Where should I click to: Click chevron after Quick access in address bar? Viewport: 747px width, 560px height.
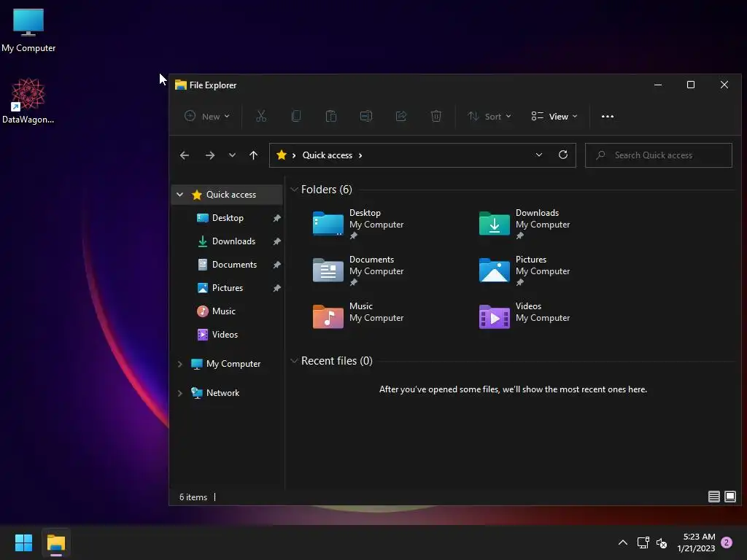click(360, 155)
